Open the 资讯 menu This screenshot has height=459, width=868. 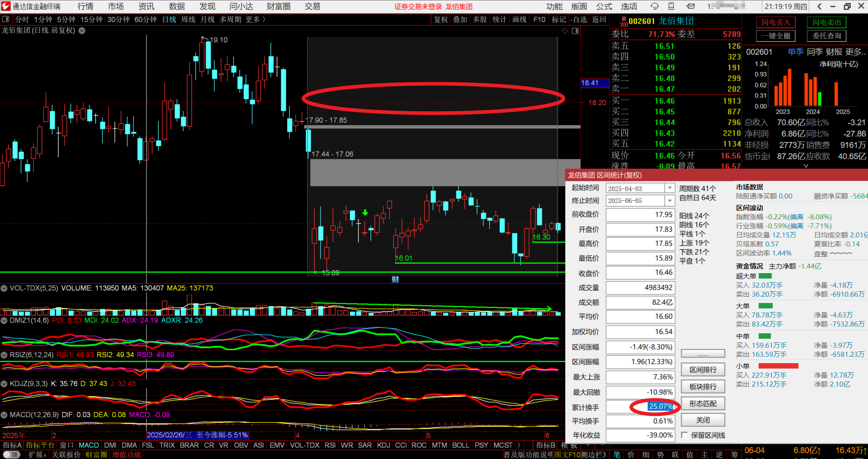[x=146, y=6]
